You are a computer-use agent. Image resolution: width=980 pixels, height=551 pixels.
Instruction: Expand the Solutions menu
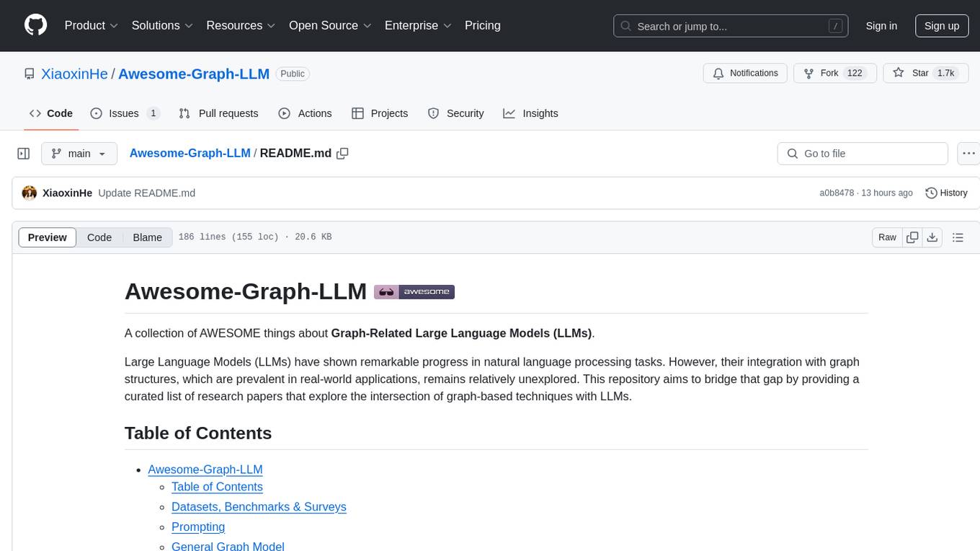[x=162, y=25]
